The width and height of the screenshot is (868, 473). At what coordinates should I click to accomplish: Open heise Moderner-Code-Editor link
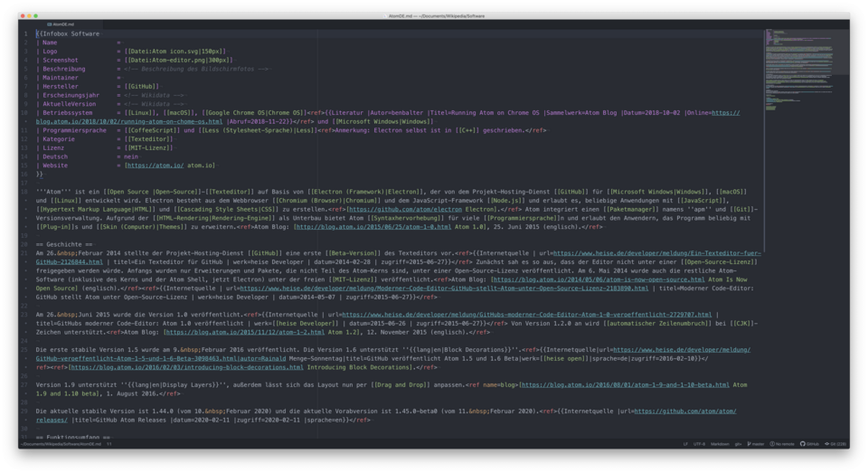[444, 289]
